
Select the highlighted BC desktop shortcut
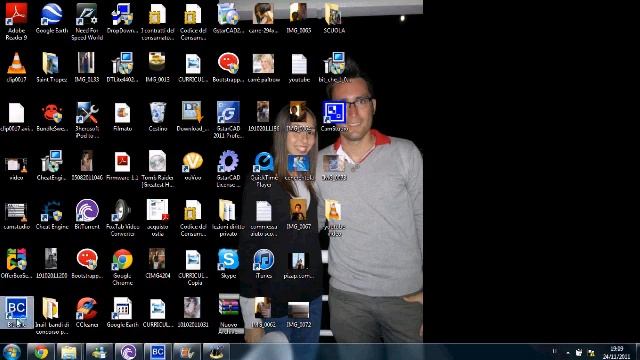coord(16,312)
